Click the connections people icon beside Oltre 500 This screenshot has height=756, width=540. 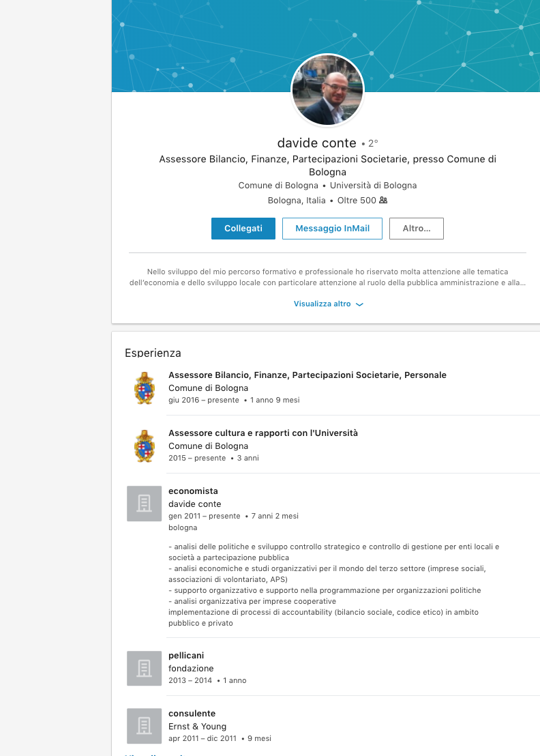click(383, 200)
